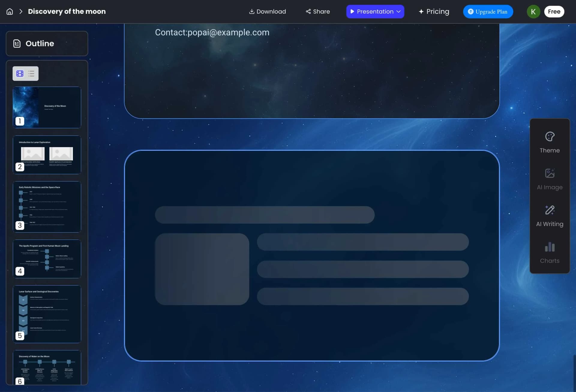Share the presentation
This screenshot has width=576, height=392.
[x=318, y=11]
